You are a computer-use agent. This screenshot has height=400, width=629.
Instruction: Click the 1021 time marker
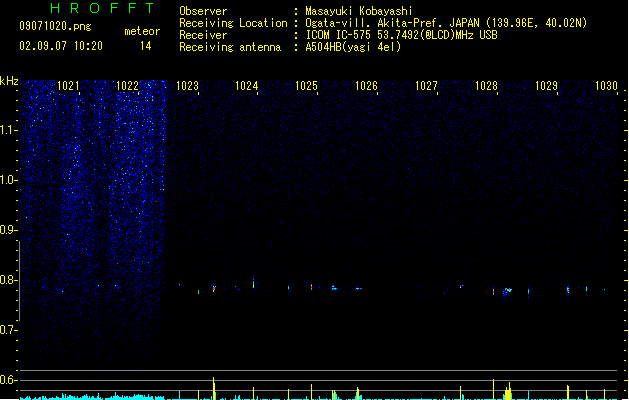[68, 86]
